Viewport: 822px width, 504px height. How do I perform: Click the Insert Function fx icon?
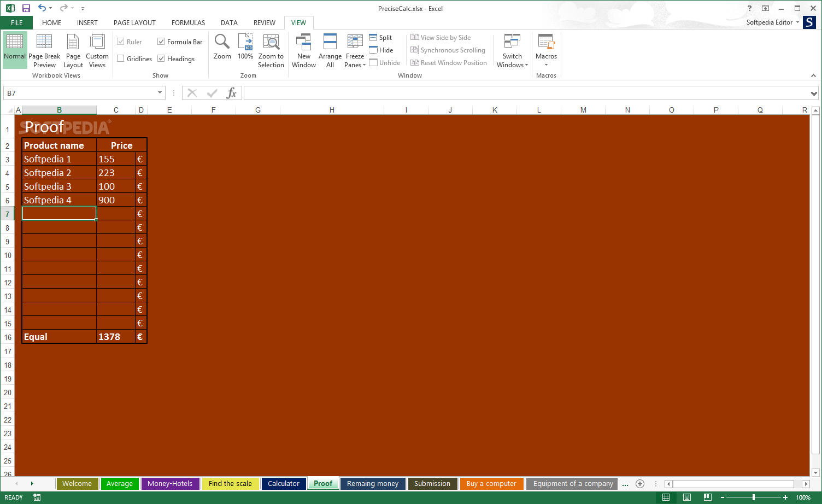232,93
